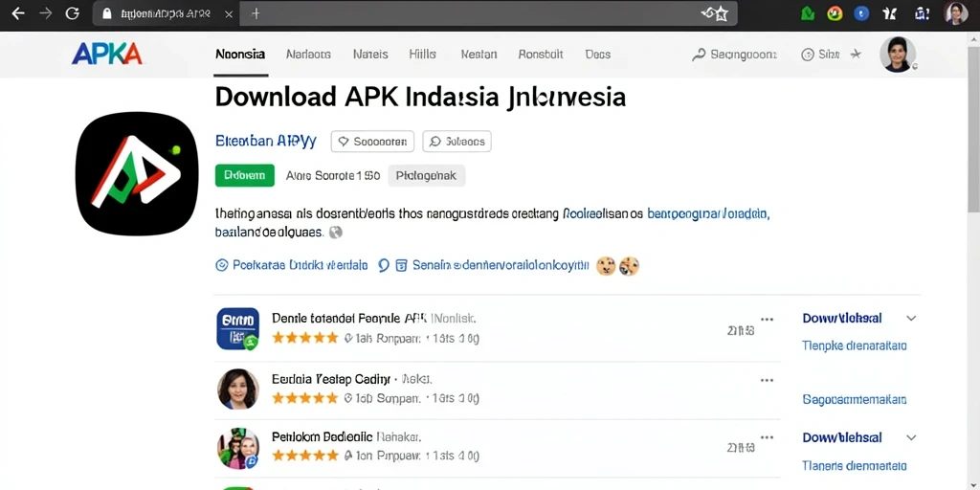980x490 pixels.
Task: Open the Senaim calendar link
Action: click(493, 266)
